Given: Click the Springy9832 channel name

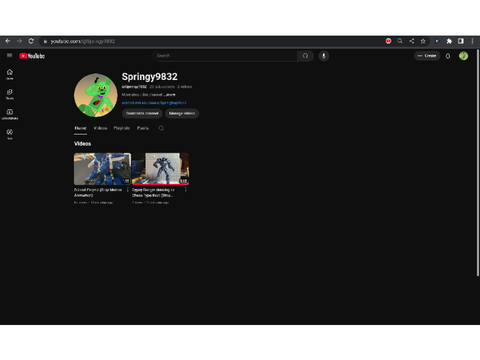Looking at the screenshot, I should pos(149,77).
